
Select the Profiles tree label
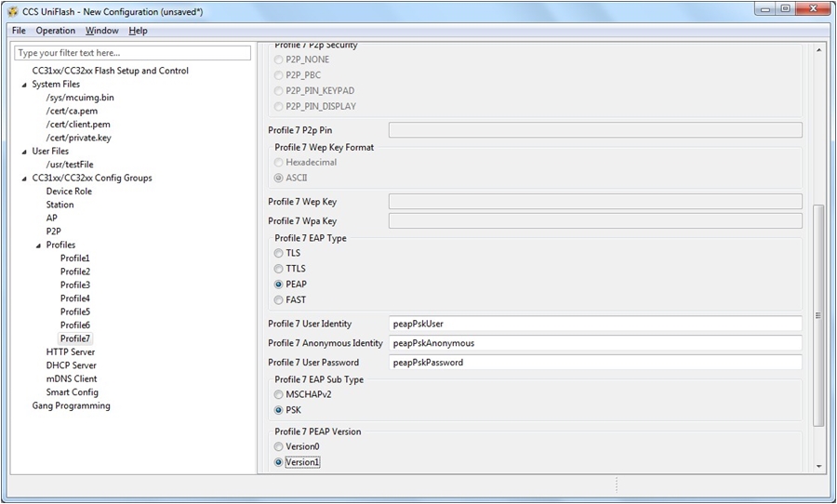(x=60, y=245)
